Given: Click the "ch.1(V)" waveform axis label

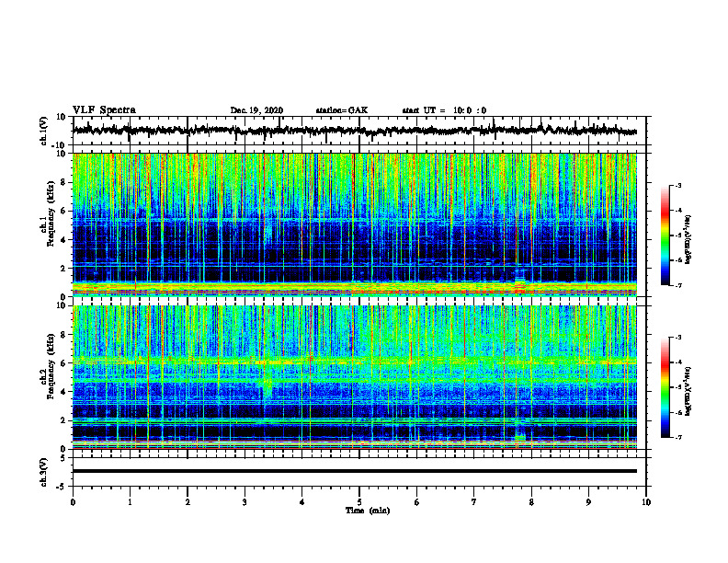Looking at the screenshot, I should point(44,131).
